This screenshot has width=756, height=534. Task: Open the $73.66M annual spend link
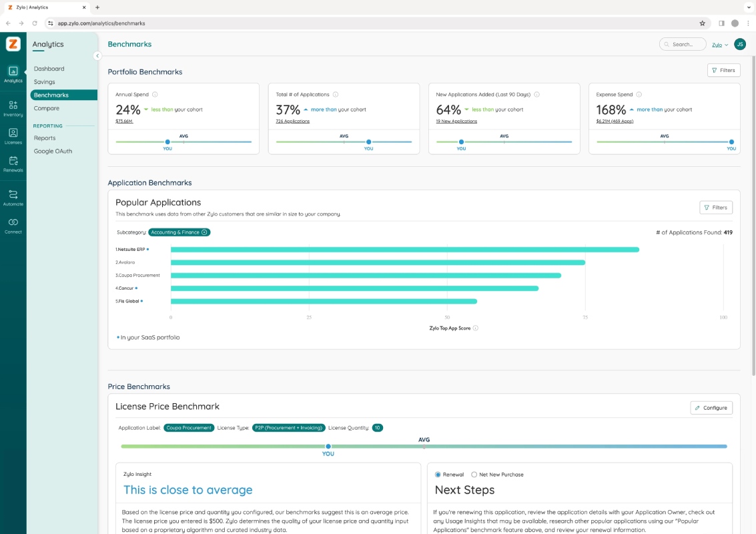pos(124,121)
